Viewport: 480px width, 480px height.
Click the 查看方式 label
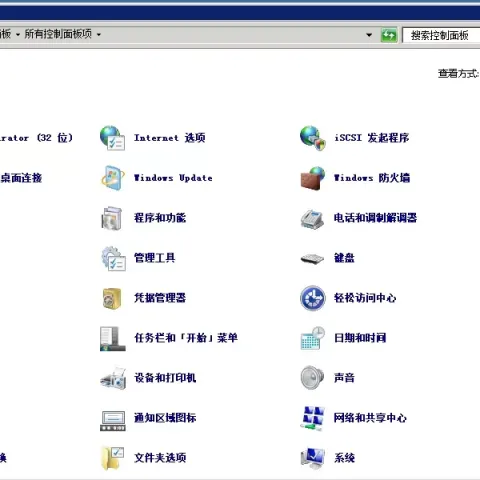459,73
